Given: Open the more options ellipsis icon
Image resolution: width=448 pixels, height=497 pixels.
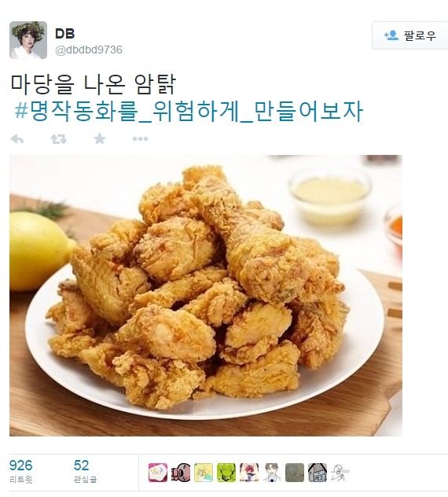Looking at the screenshot, I should pos(140,139).
